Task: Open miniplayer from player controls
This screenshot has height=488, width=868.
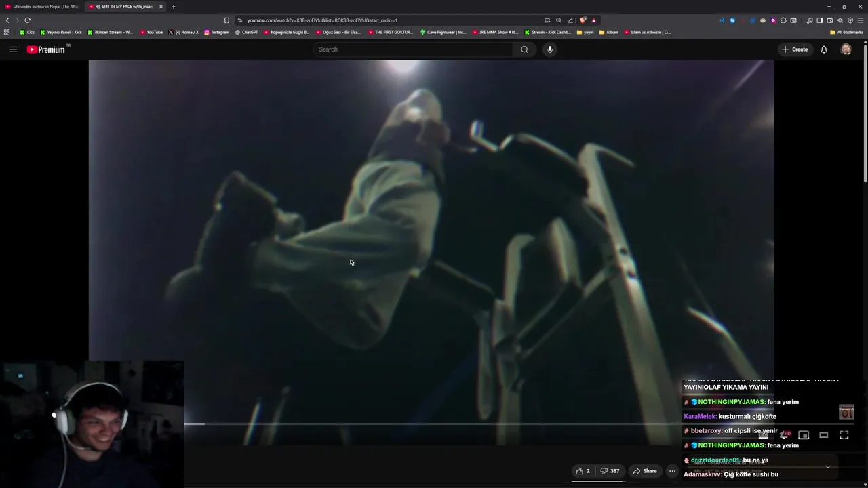Action: [x=804, y=435]
